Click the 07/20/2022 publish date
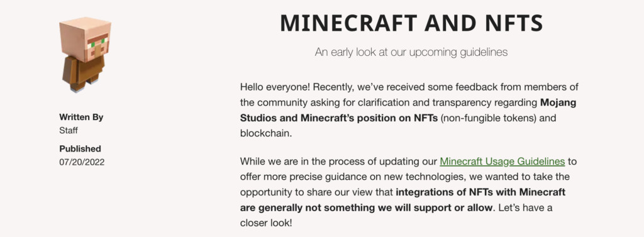The image size is (644, 237). (82, 162)
